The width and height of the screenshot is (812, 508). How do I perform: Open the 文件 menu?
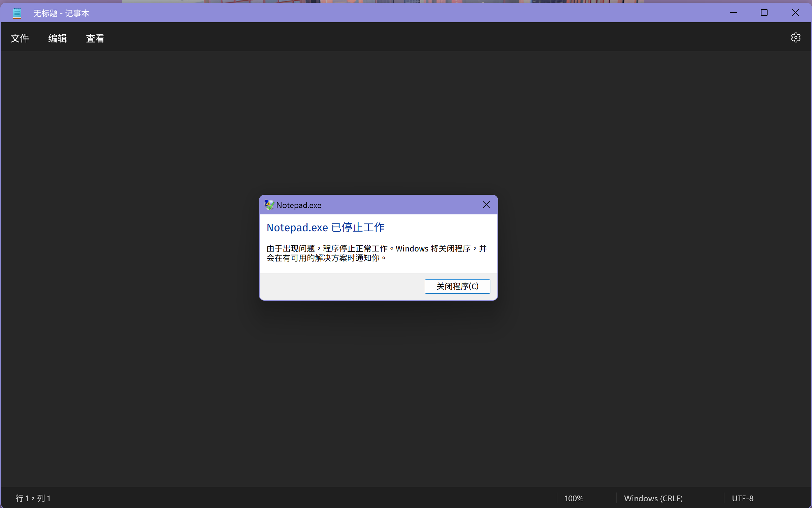pyautogui.click(x=20, y=38)
